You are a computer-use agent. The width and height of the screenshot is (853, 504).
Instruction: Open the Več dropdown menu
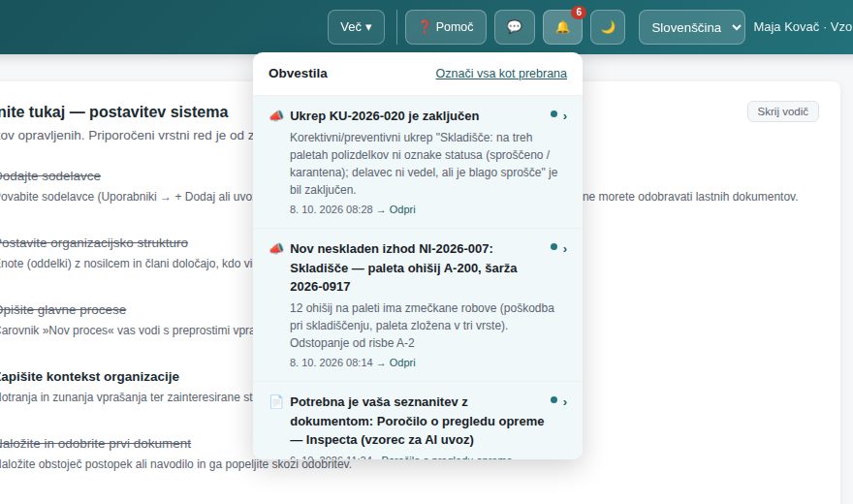356,27
